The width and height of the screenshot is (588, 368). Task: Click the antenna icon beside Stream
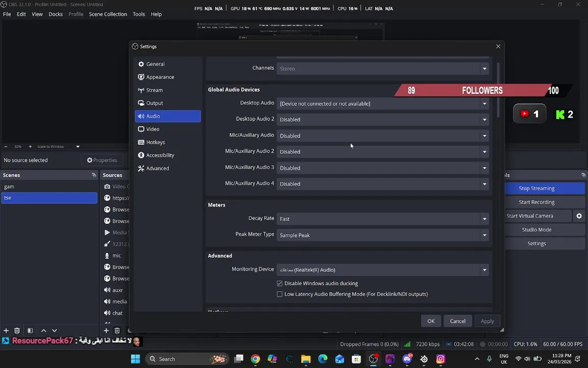coord(141,90)
